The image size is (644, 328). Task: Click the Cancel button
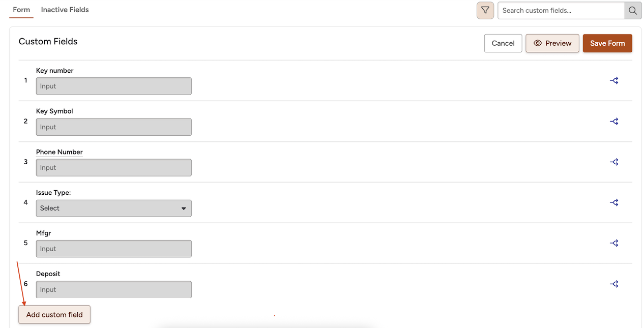[x=503, y=43]
